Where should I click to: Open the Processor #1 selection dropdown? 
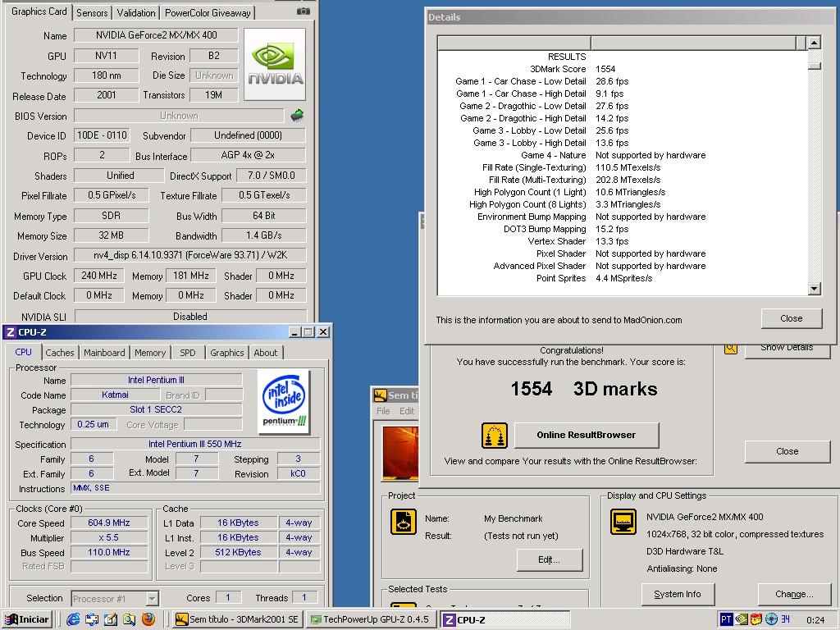tap(152, 598)
